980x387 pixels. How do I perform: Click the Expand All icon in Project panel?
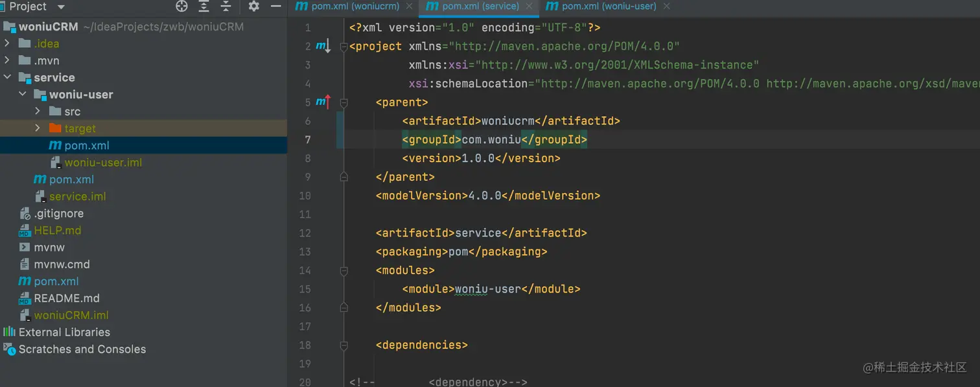[x=204, y=6]
